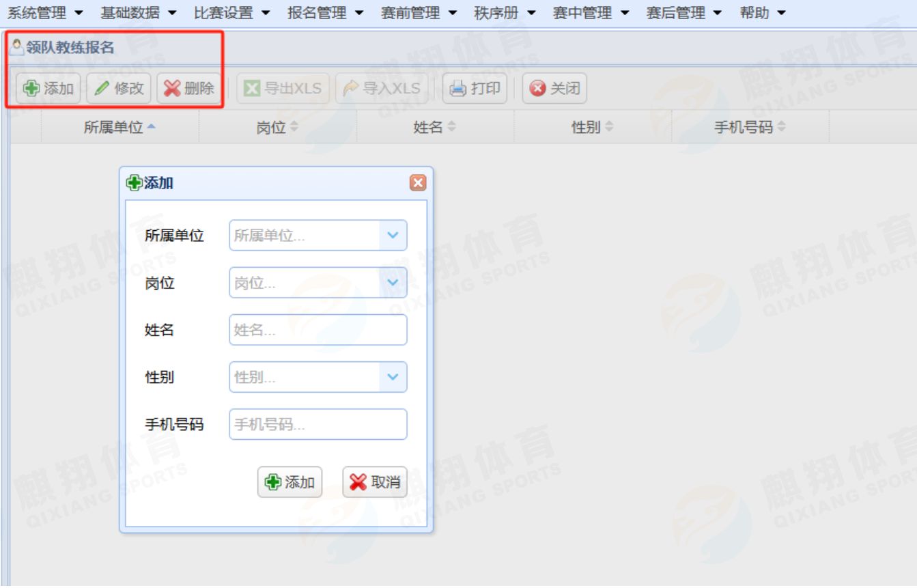Open the 报名管理 menu
This screenshot has width=917, height=588.
click(x=325, y=13)
